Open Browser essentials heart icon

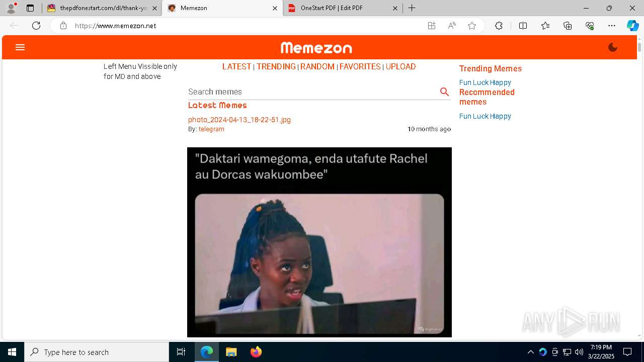(590, 26)
